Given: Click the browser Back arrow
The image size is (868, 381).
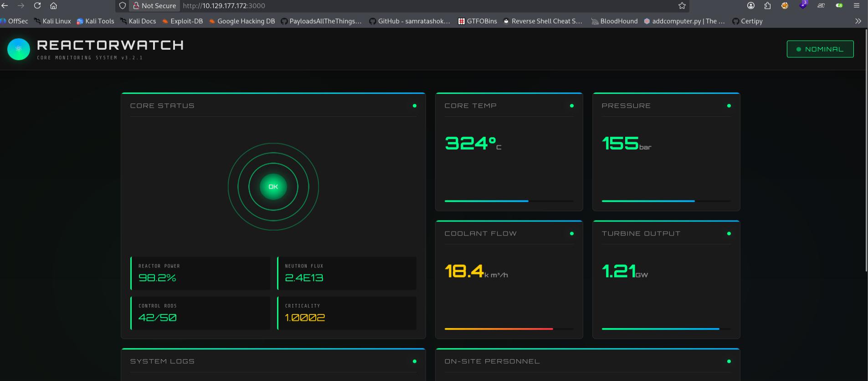Looking at the screenshot, I should coord(5,5).
